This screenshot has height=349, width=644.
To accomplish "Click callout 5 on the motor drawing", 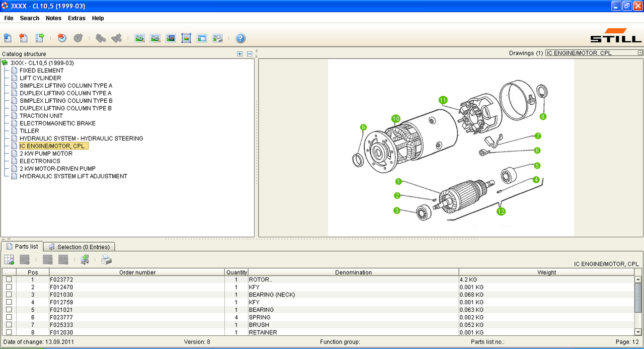I will click(537, 165).
